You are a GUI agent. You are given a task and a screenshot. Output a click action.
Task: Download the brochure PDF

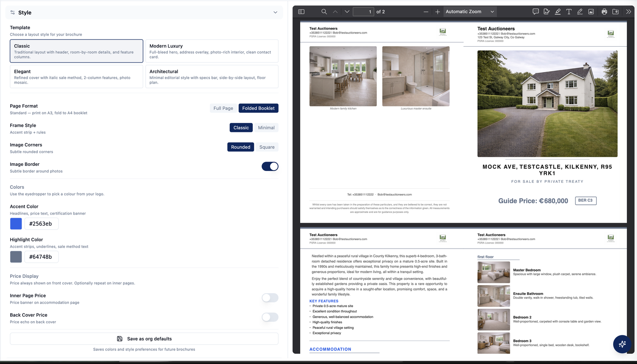pos(615,12)
